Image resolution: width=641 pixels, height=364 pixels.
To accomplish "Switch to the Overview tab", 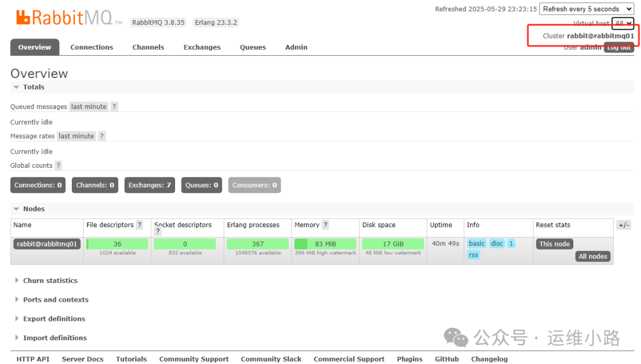I will [x=35, y=47].
